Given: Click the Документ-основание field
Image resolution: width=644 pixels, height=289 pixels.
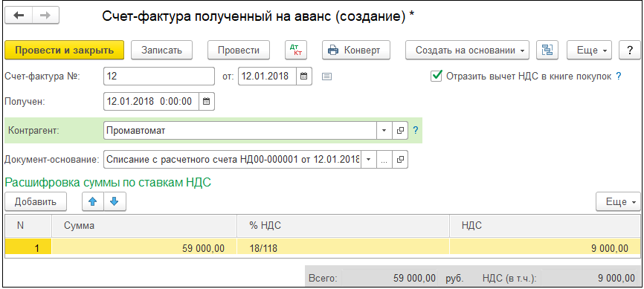Looking at the screenshot, I should [233, 160].
